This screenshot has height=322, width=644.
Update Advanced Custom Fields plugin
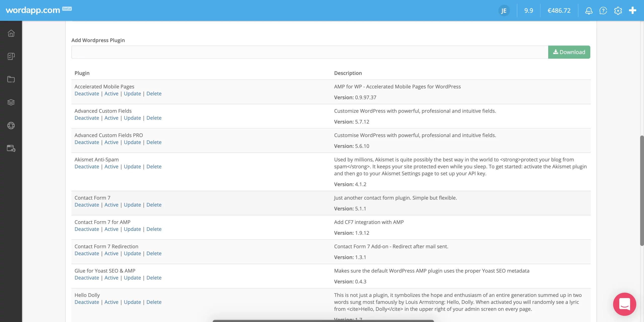132,118
